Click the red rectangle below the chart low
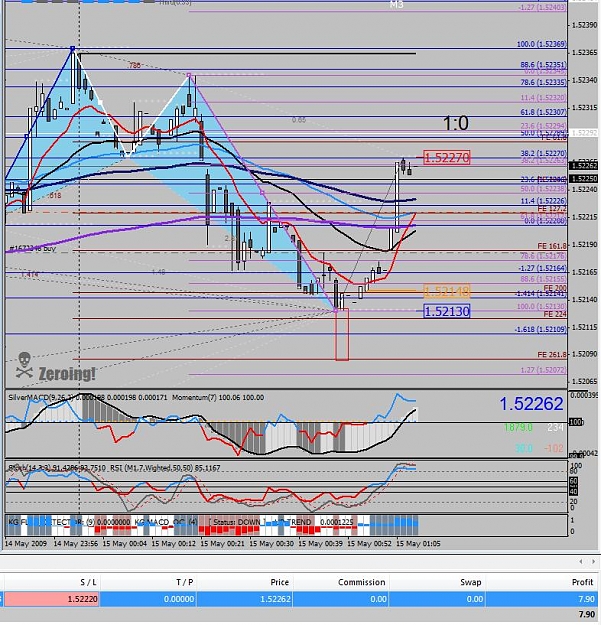This screenshot has width=601, height=625. click(x=342, y=334)
